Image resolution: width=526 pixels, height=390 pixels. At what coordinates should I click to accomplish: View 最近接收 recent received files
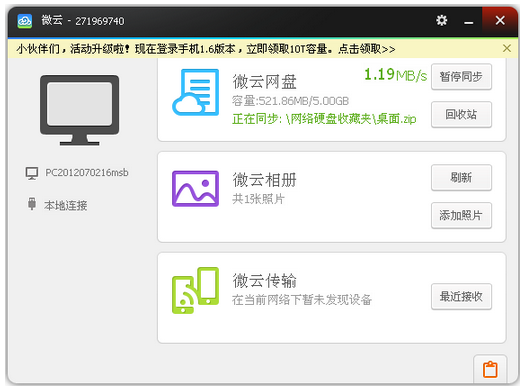click(x=461, y=296)
